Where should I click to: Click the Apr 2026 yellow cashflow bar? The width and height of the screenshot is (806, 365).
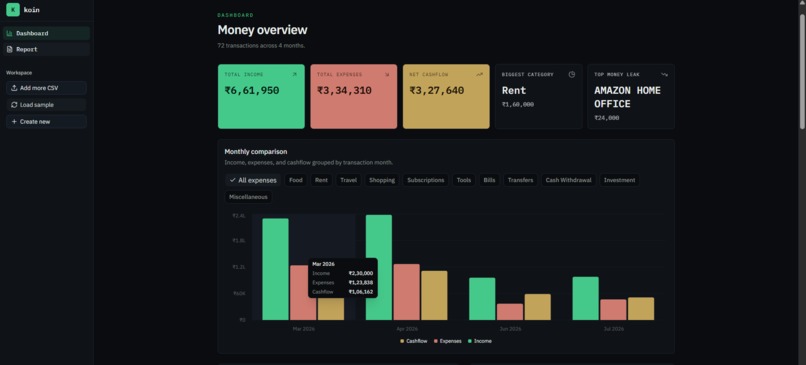(x=434, y=296)
